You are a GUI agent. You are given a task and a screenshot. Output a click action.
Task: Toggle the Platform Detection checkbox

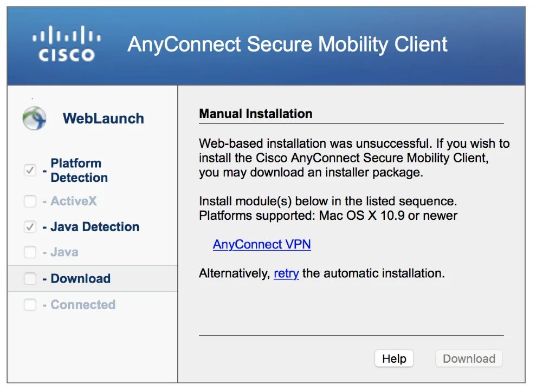pos(30,171)
